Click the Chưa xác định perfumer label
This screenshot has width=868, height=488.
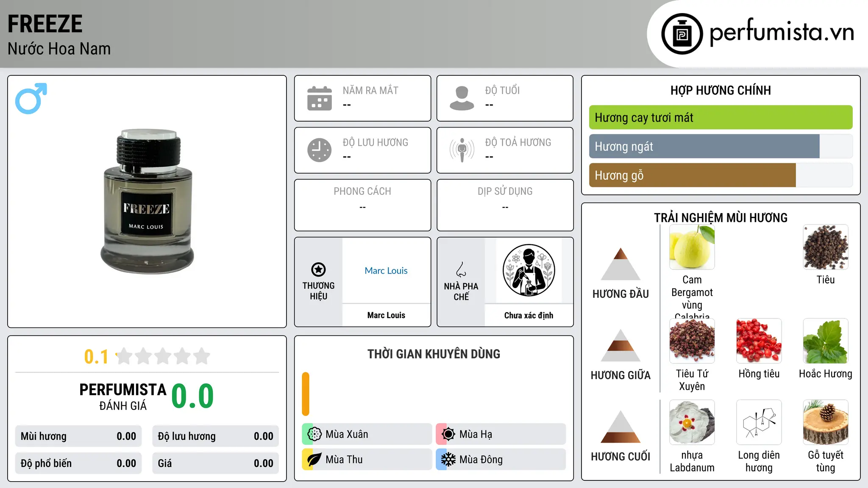(x=529, y=315)
